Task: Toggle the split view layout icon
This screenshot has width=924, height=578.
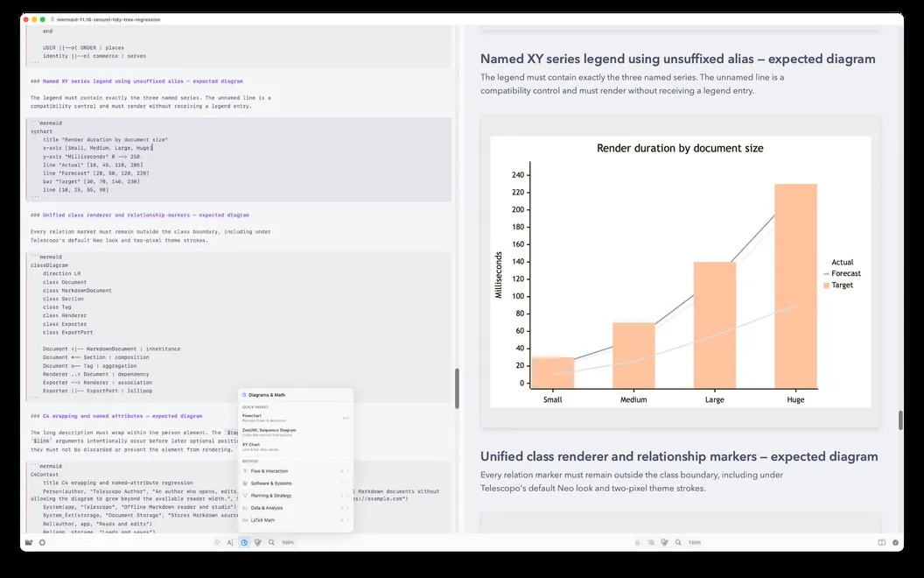Action: coord(882,543)
